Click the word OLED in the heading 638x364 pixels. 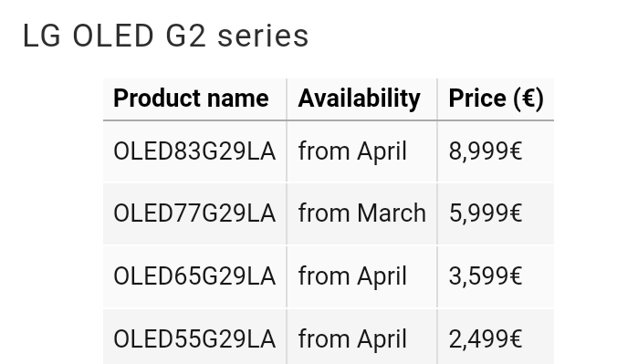(113, 36)
